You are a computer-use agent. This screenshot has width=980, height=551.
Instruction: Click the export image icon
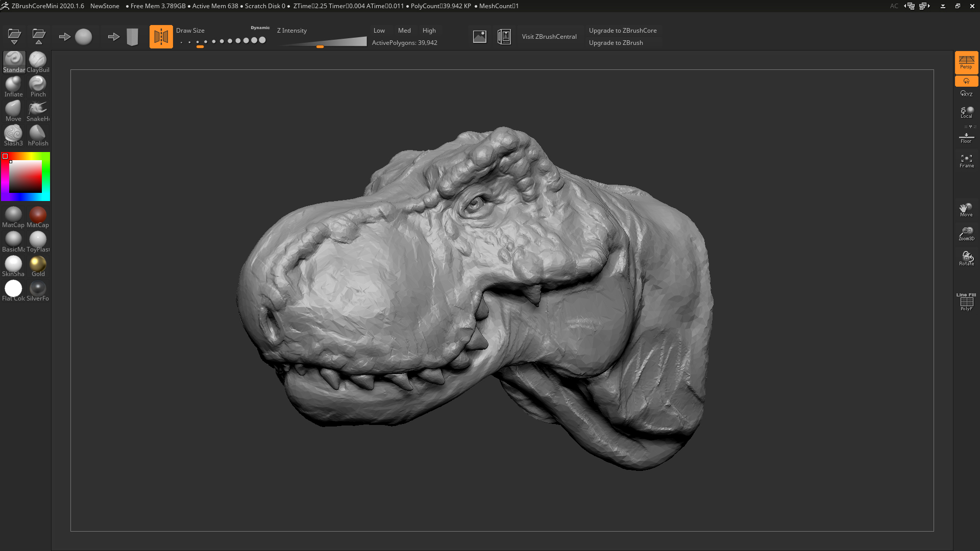[479, 37]
